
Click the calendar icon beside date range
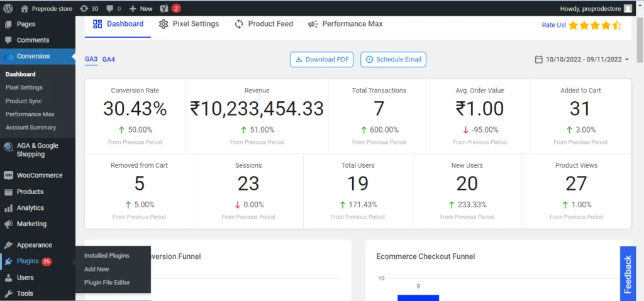pos(539,60)
